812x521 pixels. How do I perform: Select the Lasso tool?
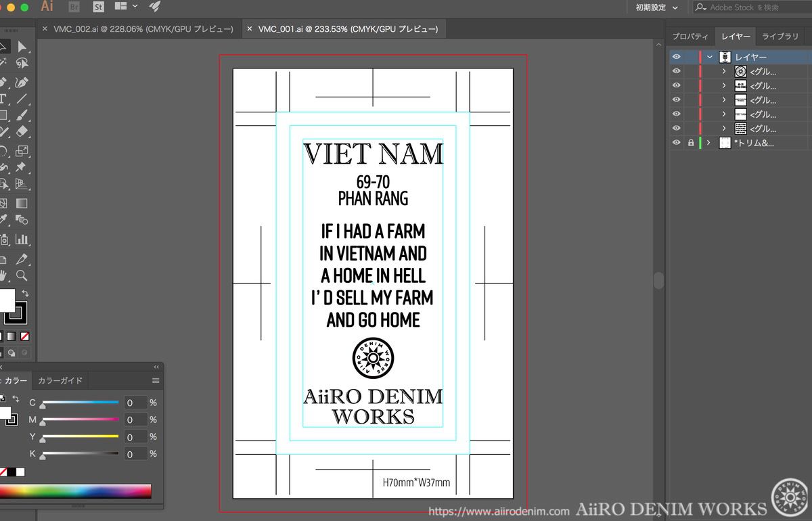[x=22, y=64]
